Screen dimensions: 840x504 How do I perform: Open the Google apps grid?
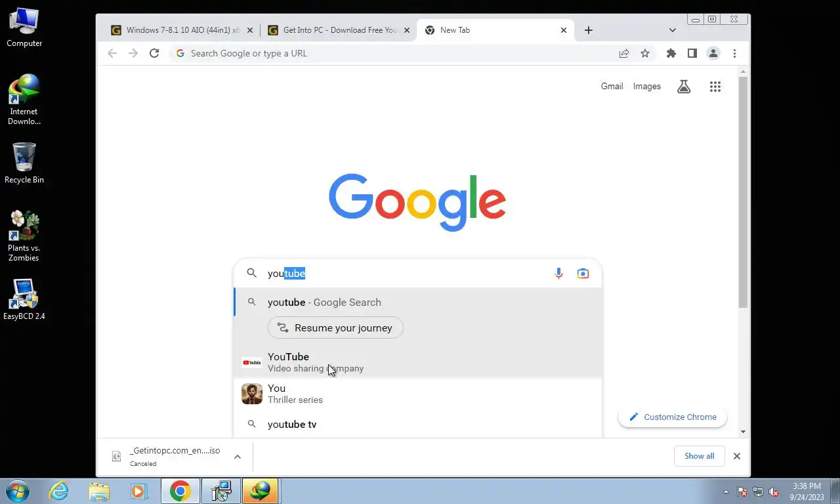[715, 86]
